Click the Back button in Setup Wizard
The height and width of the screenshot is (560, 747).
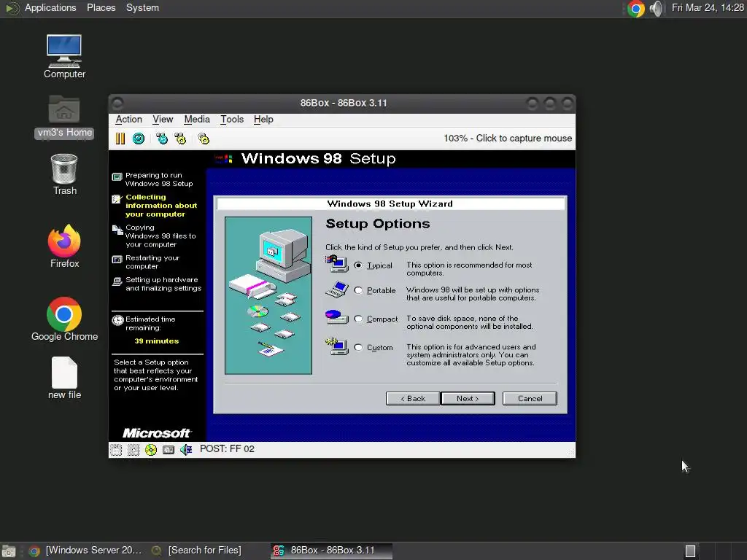pyautogui.click(x=413, y=399)
